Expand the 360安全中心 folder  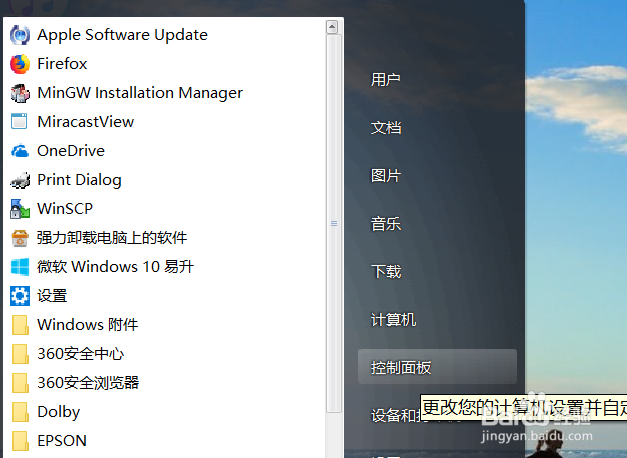(x=81, y=354)
